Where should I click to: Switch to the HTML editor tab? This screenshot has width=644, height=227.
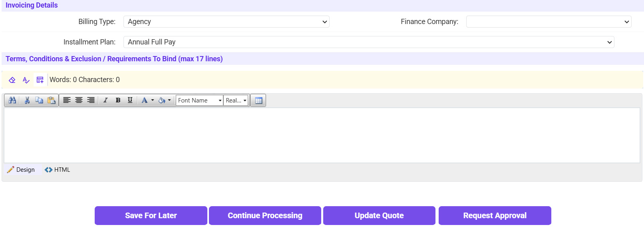pos(58,170)
